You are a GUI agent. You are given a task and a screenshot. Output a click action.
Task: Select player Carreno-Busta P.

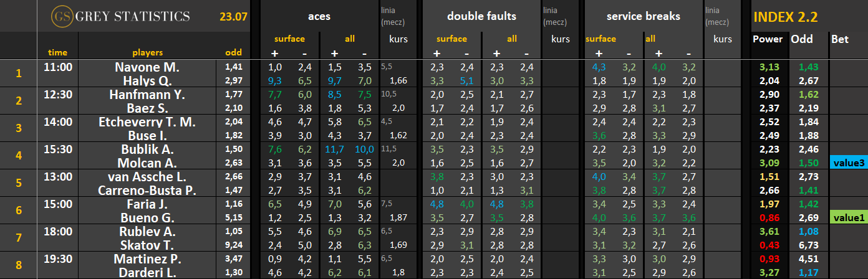[147, 190]
